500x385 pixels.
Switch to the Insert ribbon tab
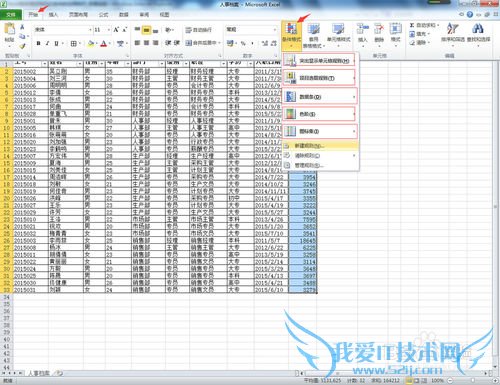(x=53, y=15)
